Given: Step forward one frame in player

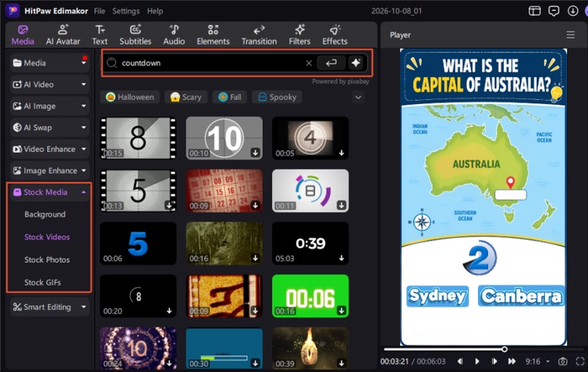Looking at the screenshot, I should [495, 361].
